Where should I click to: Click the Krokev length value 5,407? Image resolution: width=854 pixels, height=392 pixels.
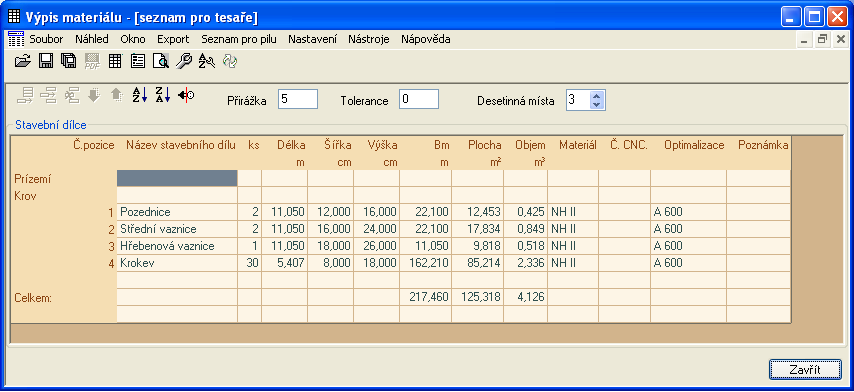284,263
